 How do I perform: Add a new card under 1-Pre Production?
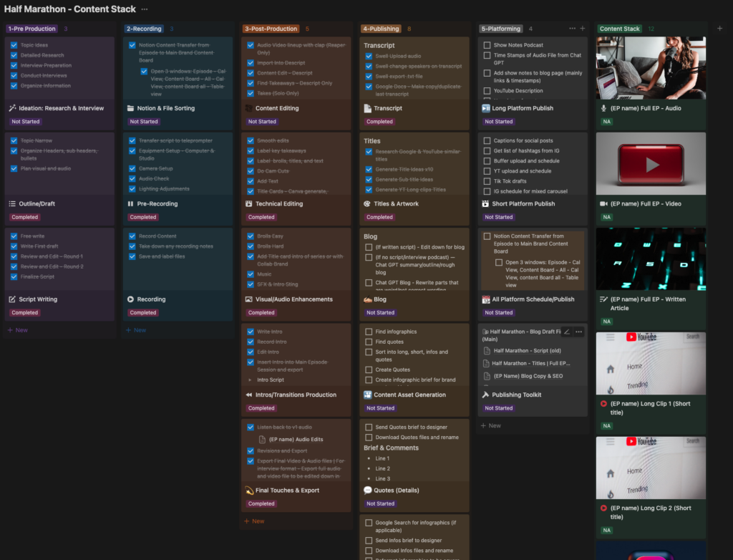pos(18,330)
